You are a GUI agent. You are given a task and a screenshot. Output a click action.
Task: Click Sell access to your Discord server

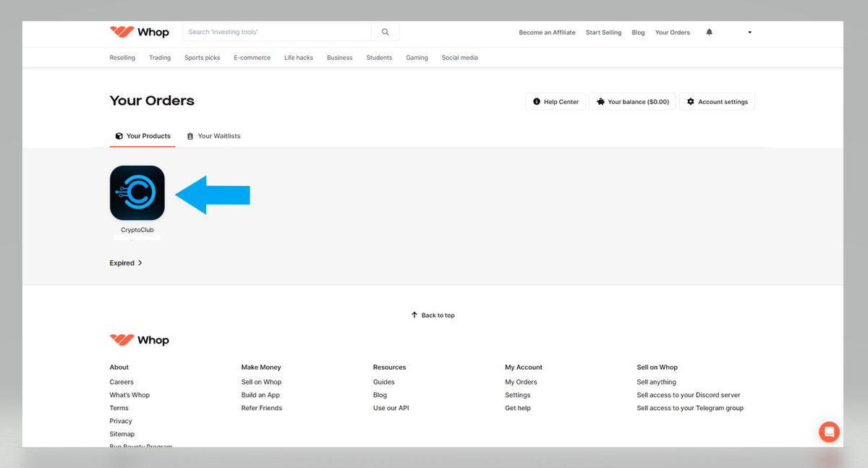[x=689, y=395]
